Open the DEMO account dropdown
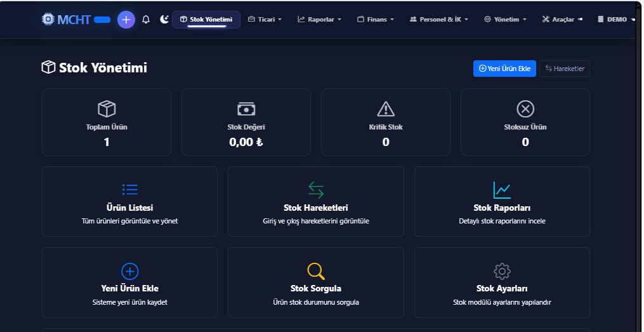644x332 pixels. pos(616,19)
